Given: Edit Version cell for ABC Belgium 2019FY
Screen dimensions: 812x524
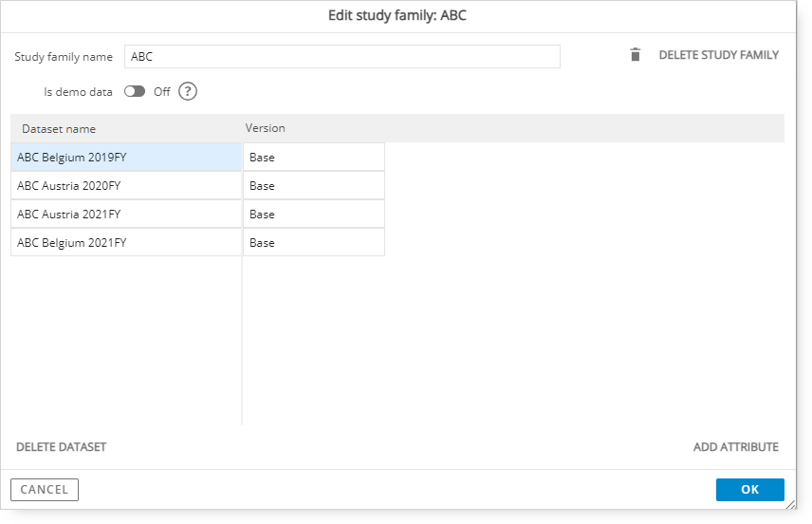Looking at the screenshot, I should pos(314,157).
